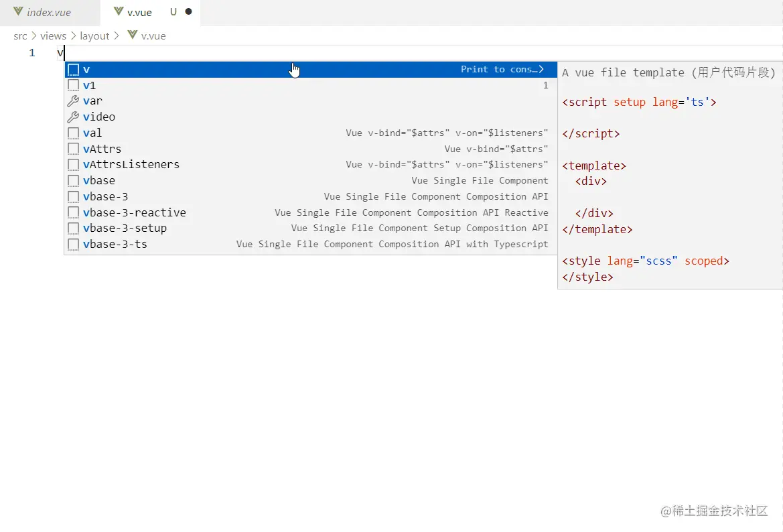Select the 'vAttrsListeners' suggestion
This screenshot has width=783, height=532.
pos(311,164)
